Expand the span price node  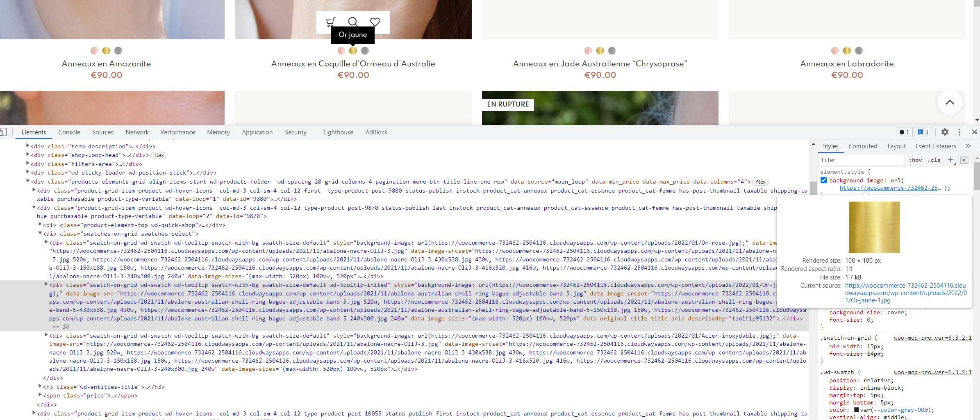(40, 395)
